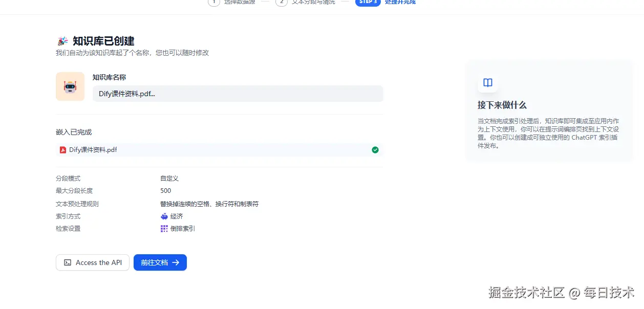This screenshot has width=644, height=309.
Task: Click the 经济 indexing method text
Action: coord(177,216)
